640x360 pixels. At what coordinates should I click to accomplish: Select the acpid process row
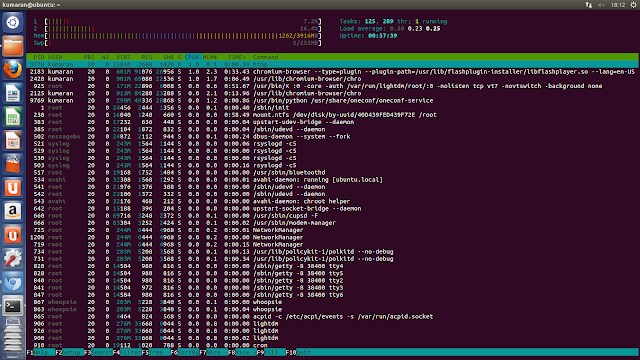(332, 316)
